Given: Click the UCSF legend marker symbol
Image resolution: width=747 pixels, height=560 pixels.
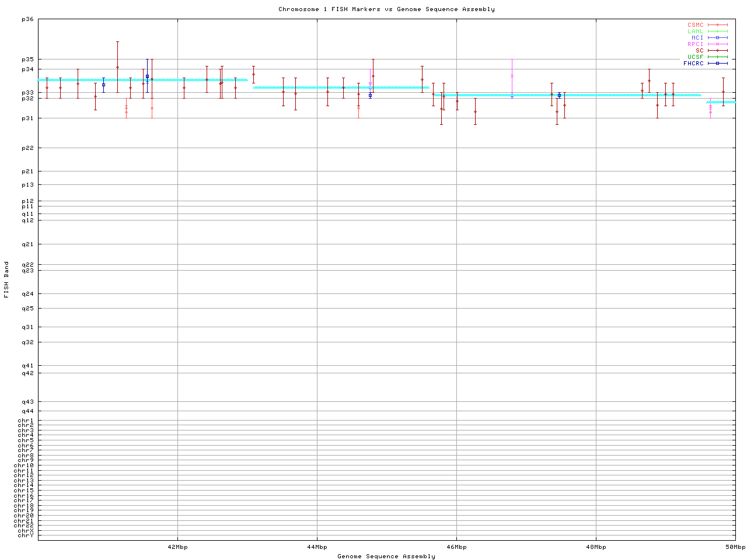Looking at the screenshot, I should [x=717, y=57].
